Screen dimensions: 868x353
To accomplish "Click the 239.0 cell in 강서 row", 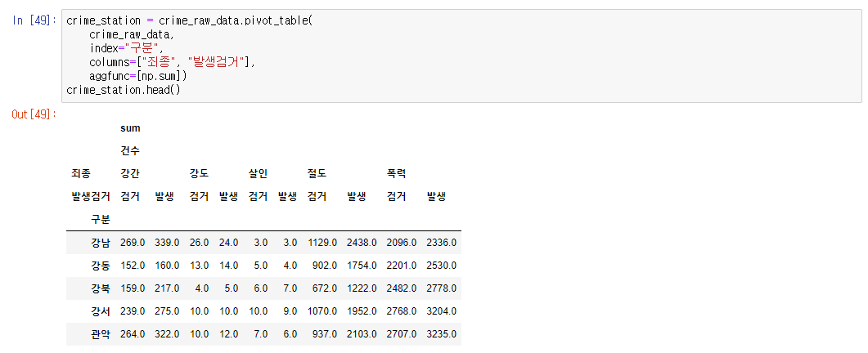I will coord(133,311).
